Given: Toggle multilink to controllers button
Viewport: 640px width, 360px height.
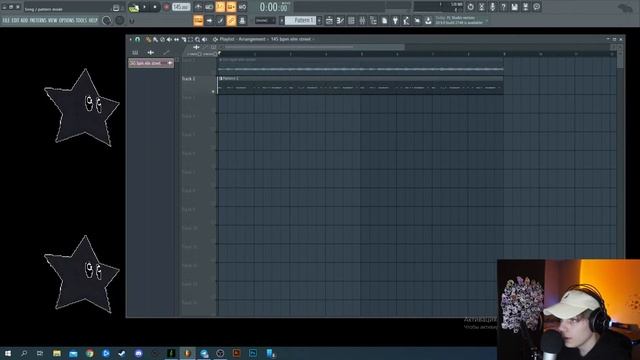Looking at the screenshot, I should [242, 20].
